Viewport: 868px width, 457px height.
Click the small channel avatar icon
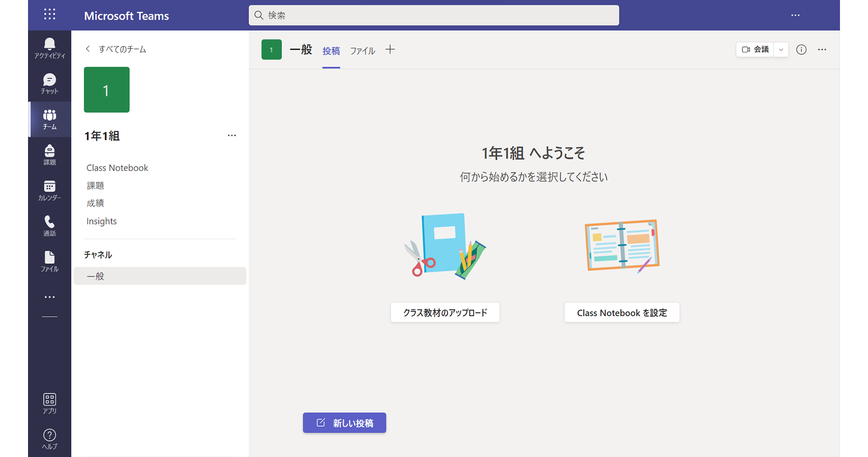tap(271, 50)
